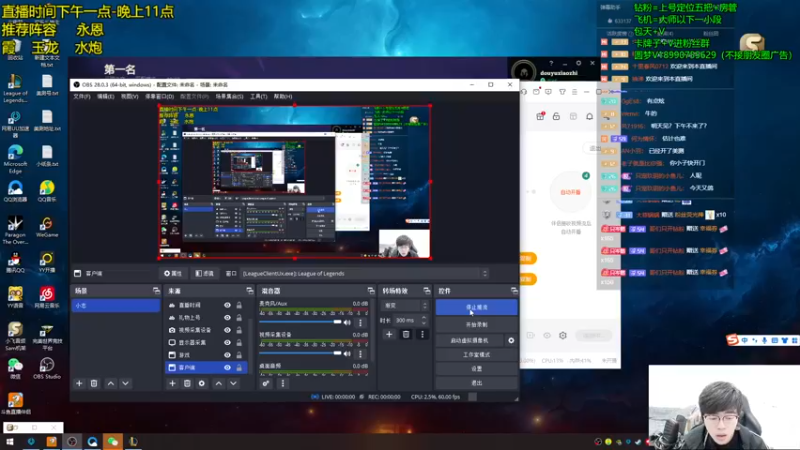This screenshot has height=450, width=800.
Task: Delete the selected scene using the scenes trash icon
Action: (94, 383)
